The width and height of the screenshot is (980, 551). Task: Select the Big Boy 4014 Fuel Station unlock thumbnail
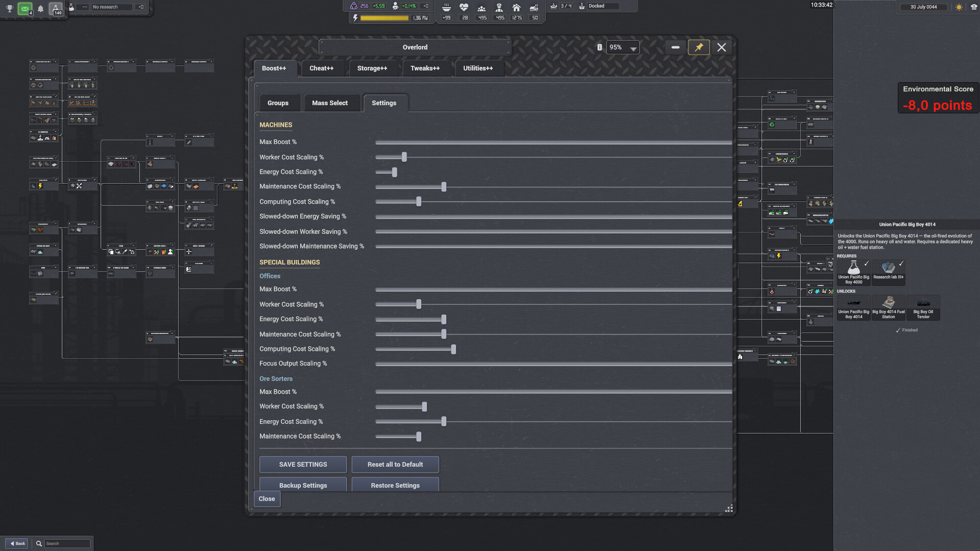point(888,307)
